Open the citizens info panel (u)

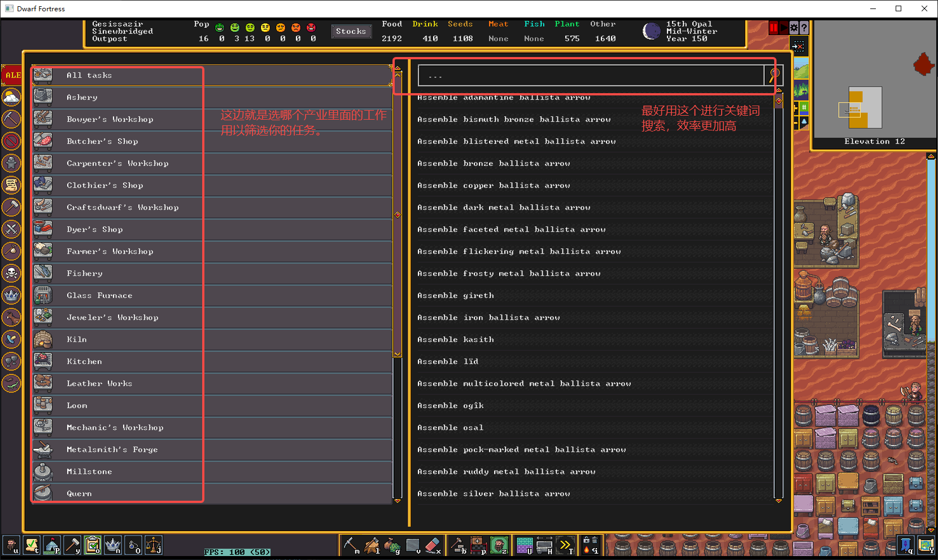[x=11, y=546]
